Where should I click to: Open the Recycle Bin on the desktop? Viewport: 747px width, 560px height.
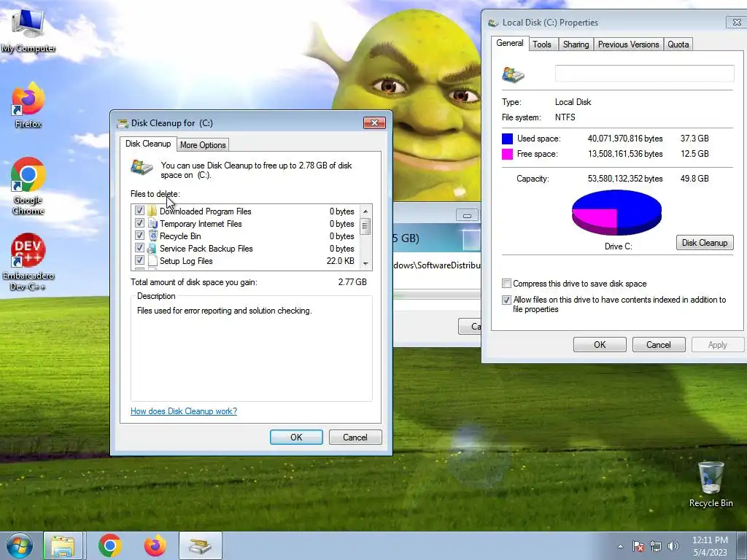711,484
